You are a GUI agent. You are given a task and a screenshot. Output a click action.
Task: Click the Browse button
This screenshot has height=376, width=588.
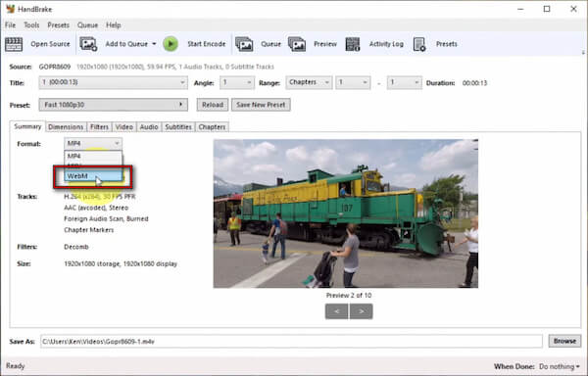[x=564, y=341]
